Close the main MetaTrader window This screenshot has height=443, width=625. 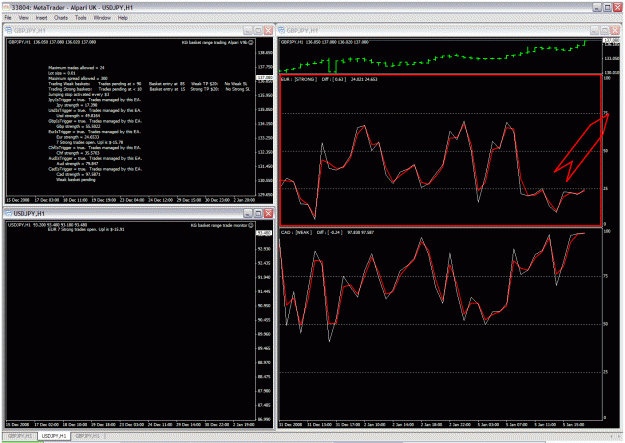[x=618, y=7]
